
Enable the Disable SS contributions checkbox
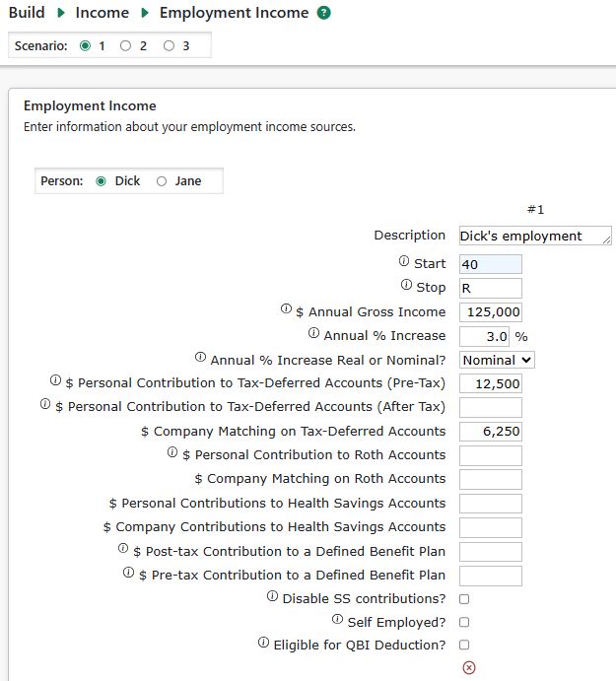(464, 598)
